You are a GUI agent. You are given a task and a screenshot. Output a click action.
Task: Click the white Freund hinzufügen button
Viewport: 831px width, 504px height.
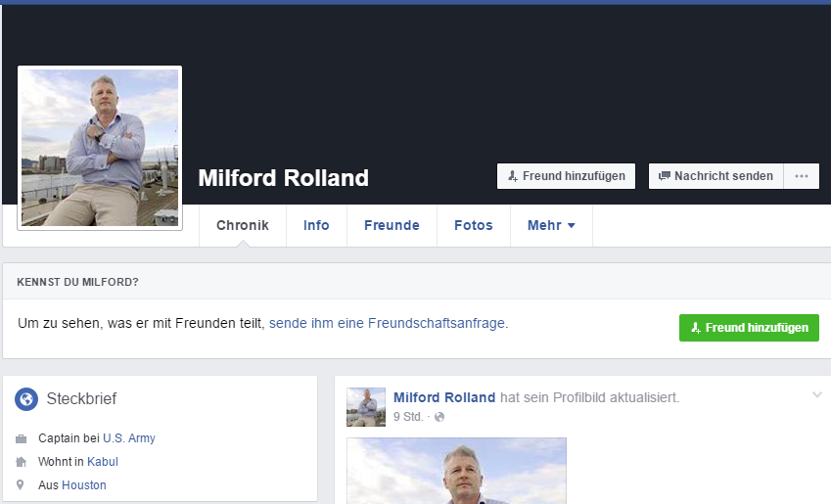pos(566,176)
